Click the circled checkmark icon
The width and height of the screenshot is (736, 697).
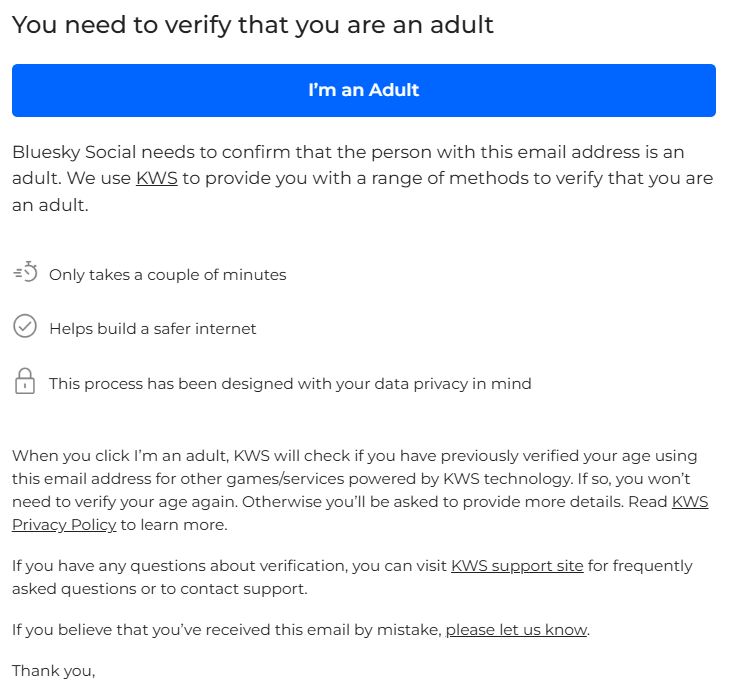click(x=25, y=327)
